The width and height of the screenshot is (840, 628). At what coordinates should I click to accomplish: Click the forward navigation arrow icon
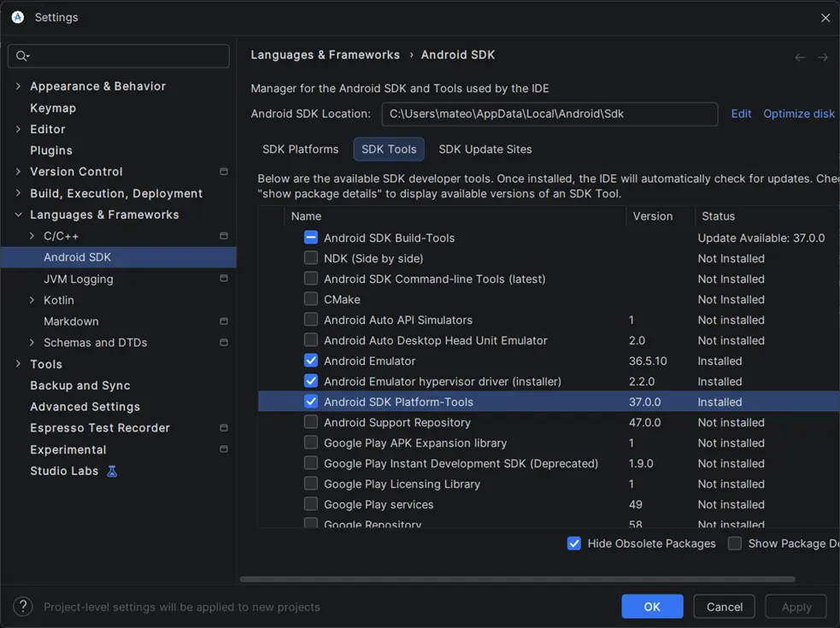(823, 57)
